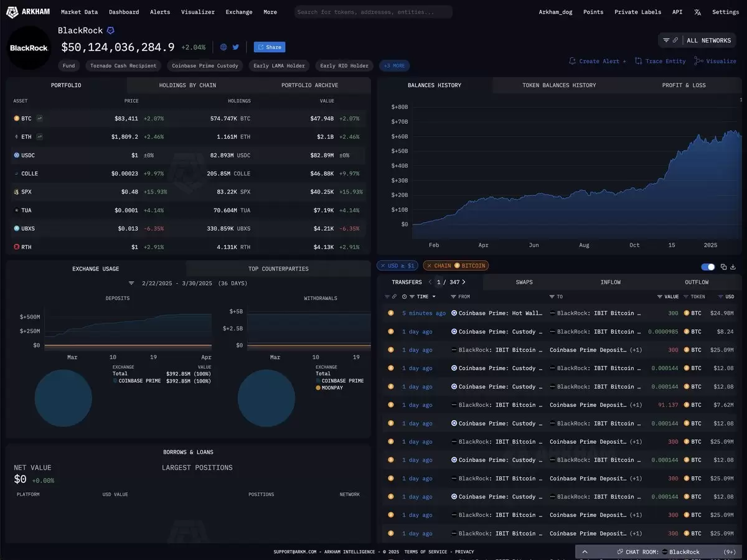Open Market Data in the top navigation

(x=79, y=12)
